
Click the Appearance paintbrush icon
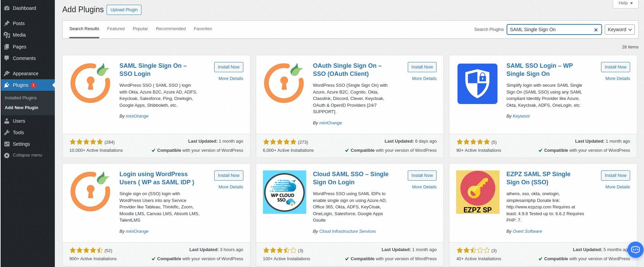[x=7, y=74]
